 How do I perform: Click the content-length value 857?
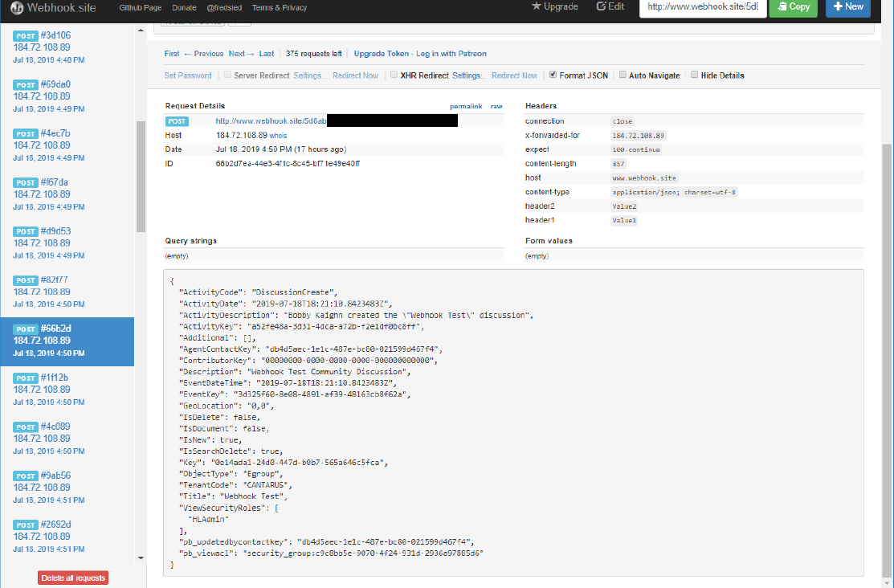(618, 164)
